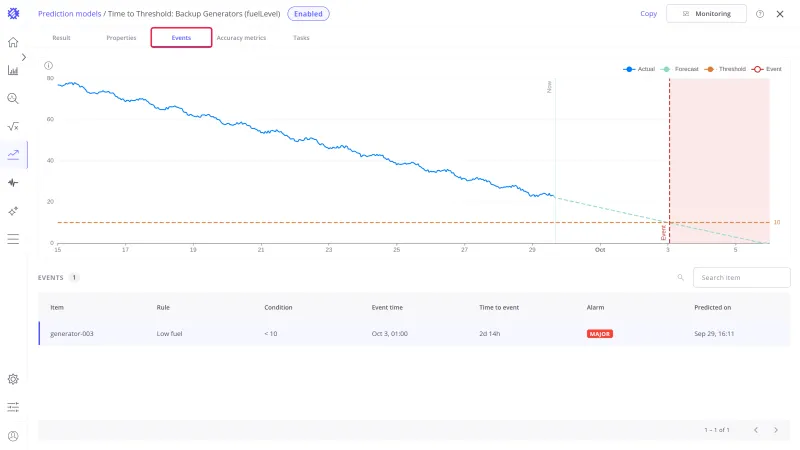Viewport: 800px width, 450px height.
Task: Click the Sep 29, 16:11 predicted cell
Action: click(714, 334)
